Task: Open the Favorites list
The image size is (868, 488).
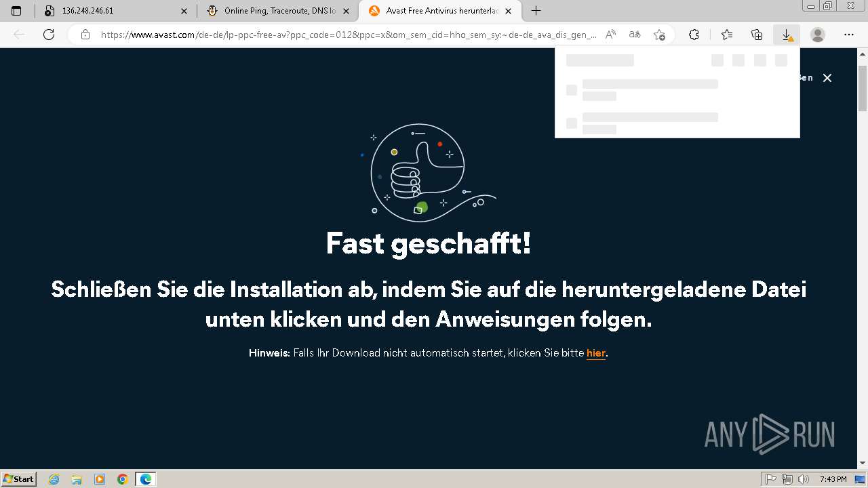Action: pos(727,35)
